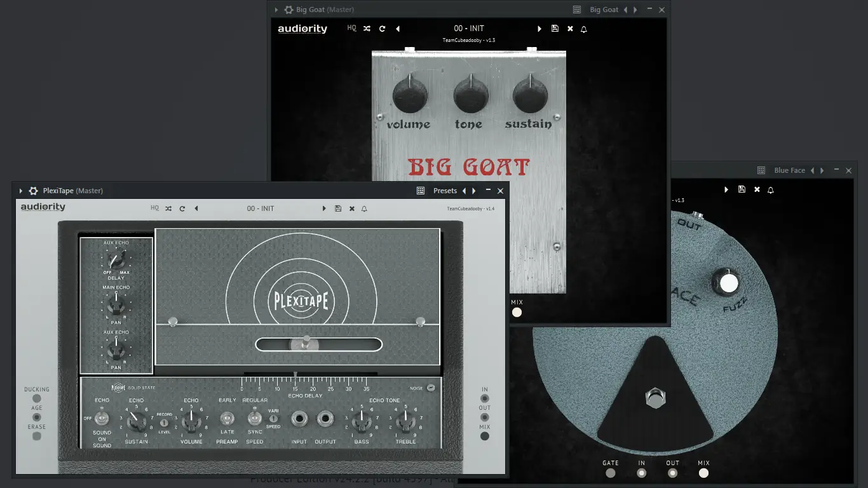Screen dimensions: 868x488
Task: Go to next preset in PlexiTape toolbar
Action: pos(324,208)
